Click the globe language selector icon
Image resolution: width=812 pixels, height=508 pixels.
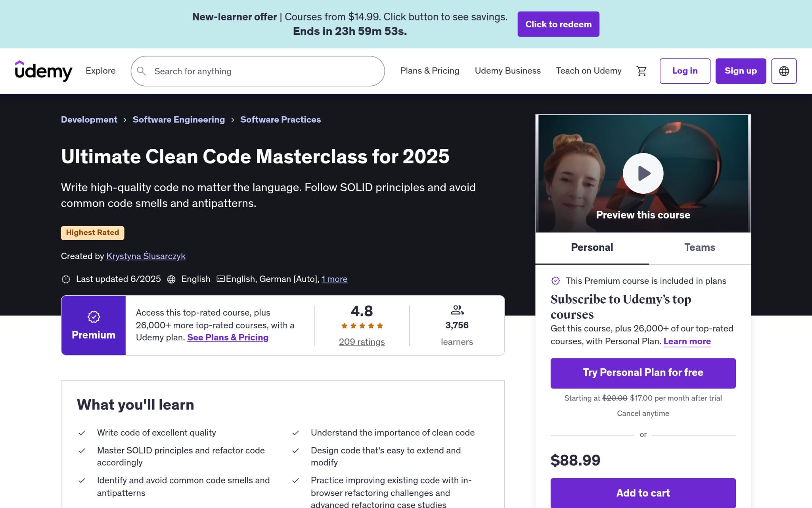784,71
